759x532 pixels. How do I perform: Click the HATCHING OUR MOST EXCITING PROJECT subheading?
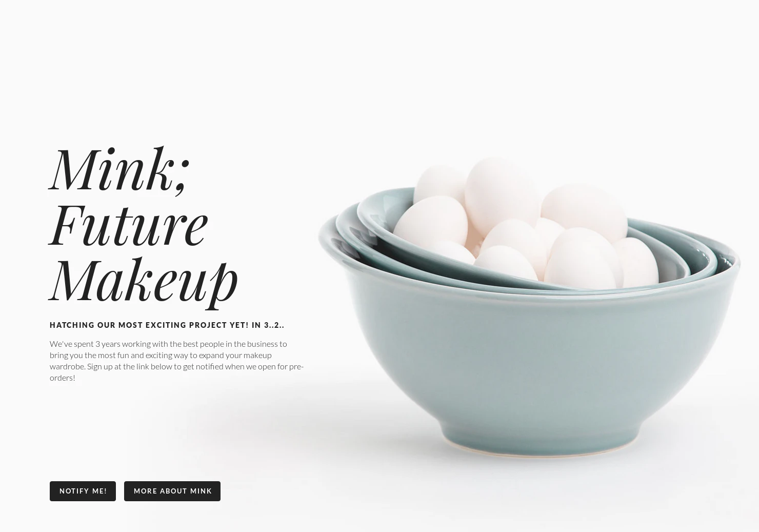pyautogui.click(x=167, y=325)
